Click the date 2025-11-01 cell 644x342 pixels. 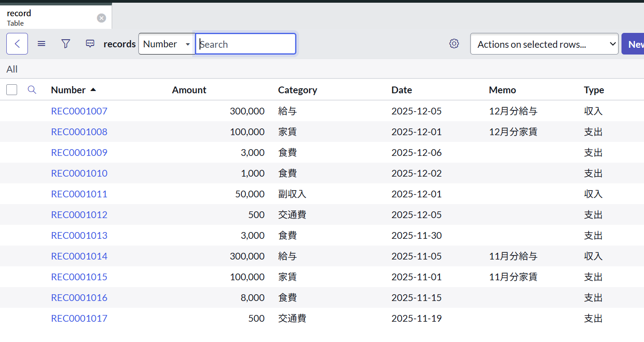point(417,277)
